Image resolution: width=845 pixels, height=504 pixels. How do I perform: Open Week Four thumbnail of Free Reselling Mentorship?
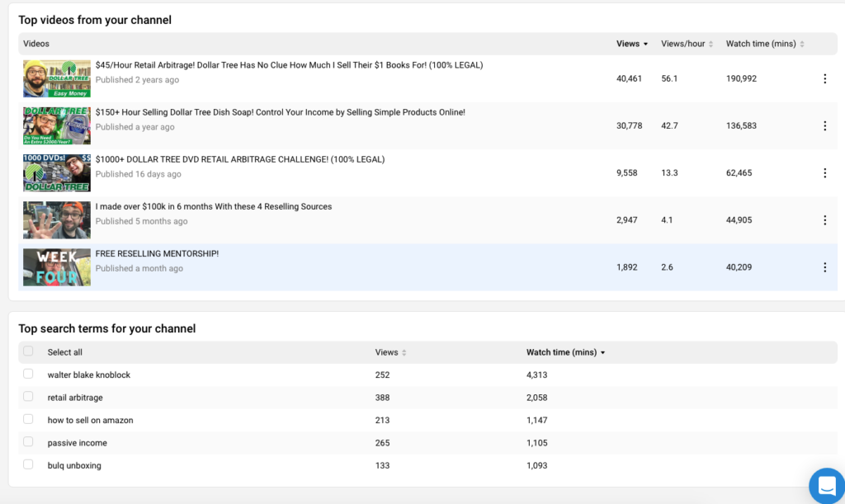[x=57, y=267]
